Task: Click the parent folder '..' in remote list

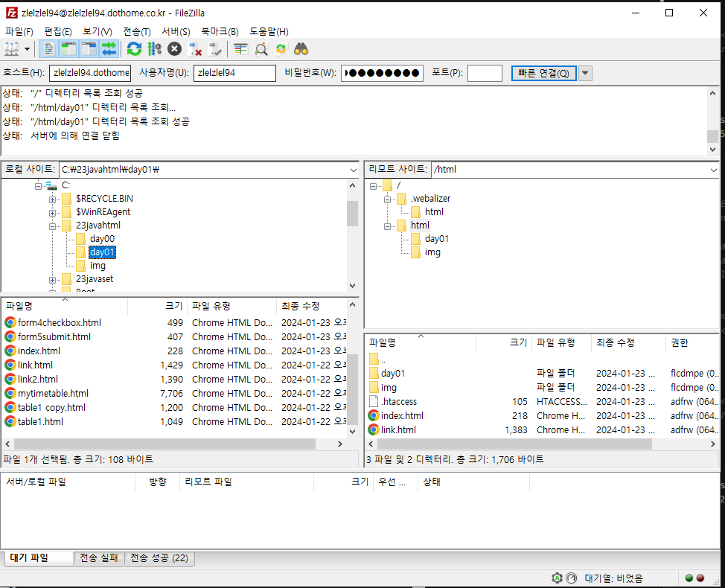Action: click(377, 359)
